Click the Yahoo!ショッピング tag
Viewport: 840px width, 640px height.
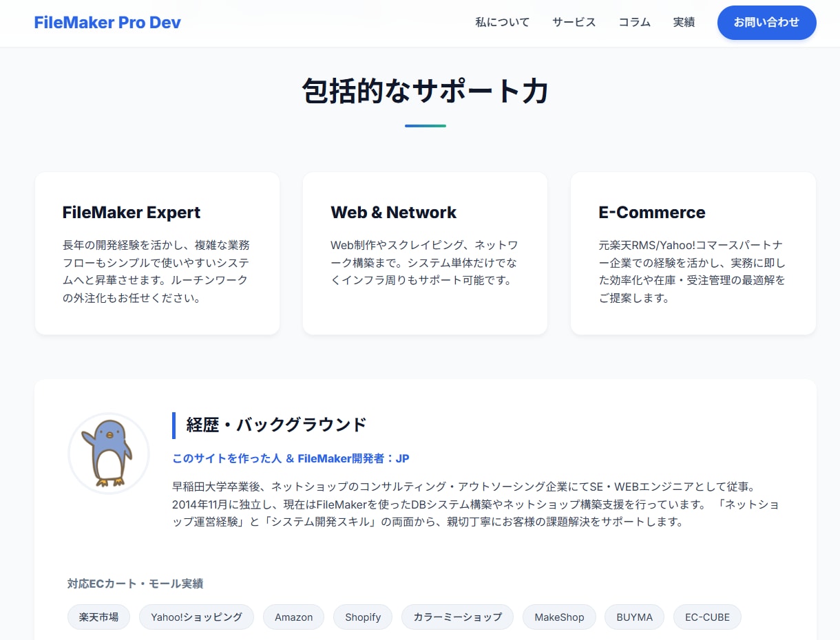point(196,617)
